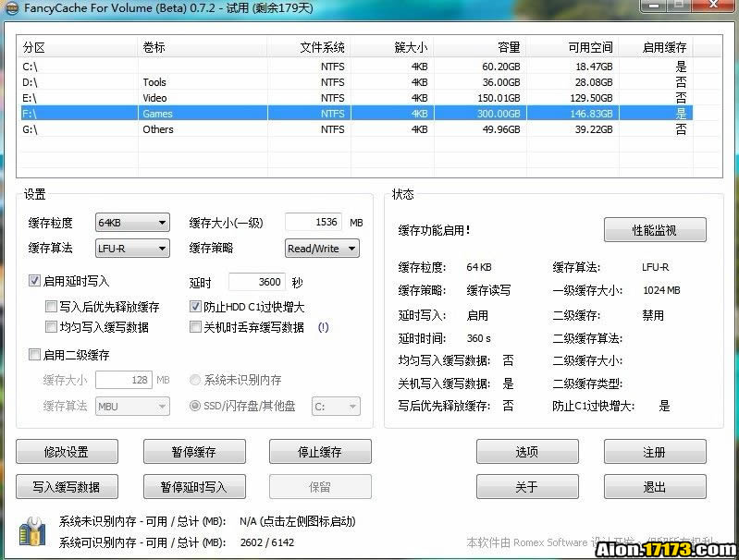Click the memory tool icon at bottom left
Viewport: 739px width, 560px height.
(32, 531)
